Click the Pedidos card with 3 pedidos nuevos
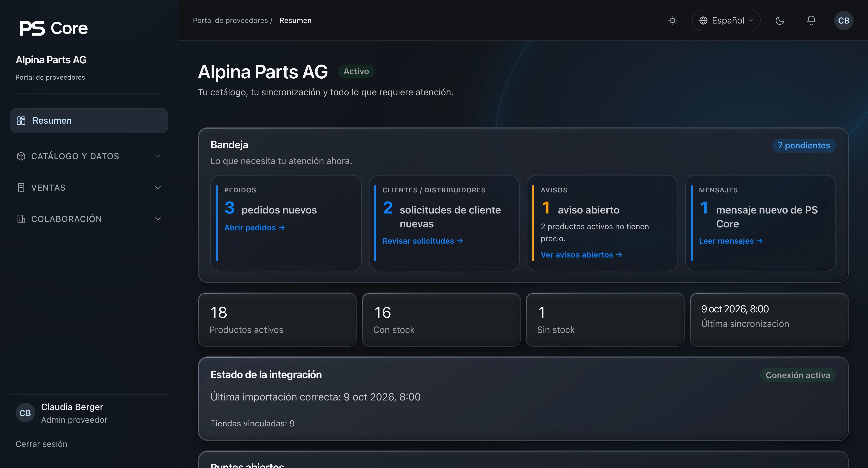Image resolution: width=868 pixels, height=468 pixels. (x=286, y=223)
